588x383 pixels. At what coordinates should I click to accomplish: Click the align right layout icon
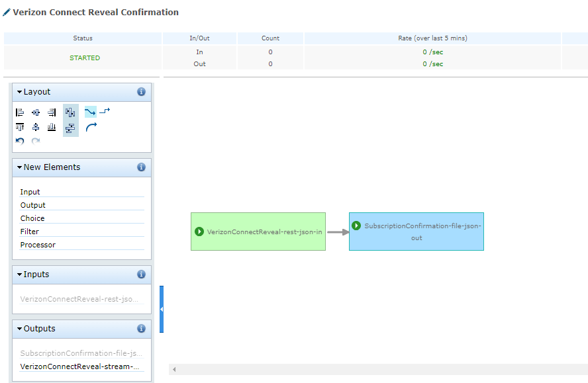(52, 112)
